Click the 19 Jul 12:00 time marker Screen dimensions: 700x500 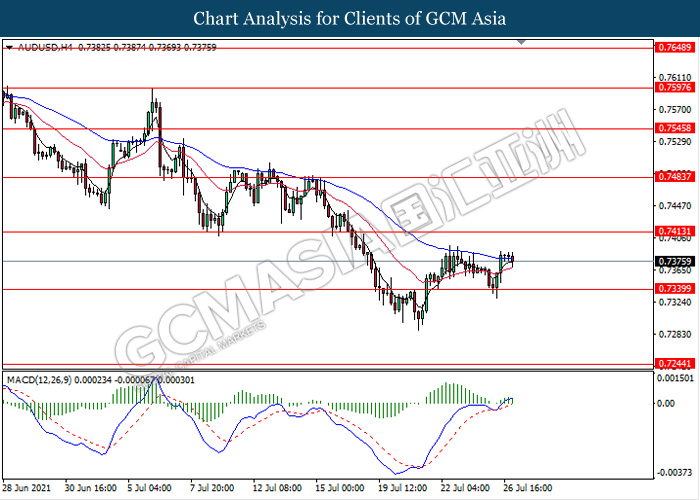(x=404, y=488)
